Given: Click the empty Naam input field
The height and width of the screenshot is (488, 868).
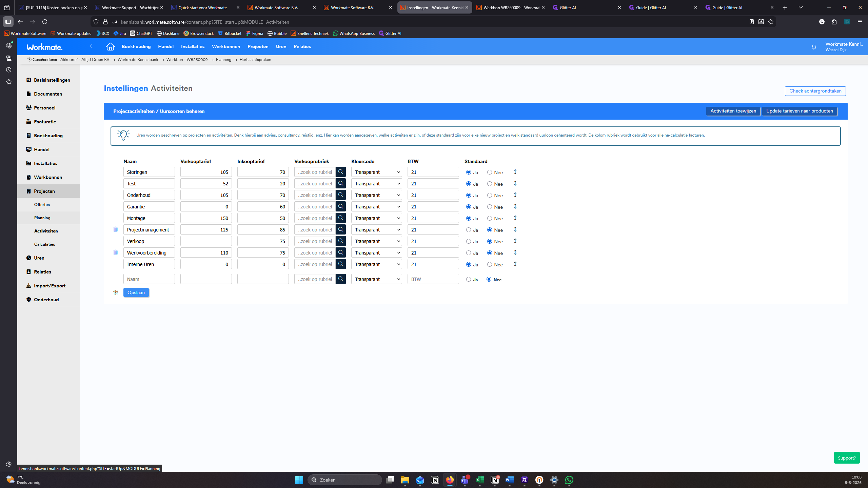Looking at the screenshot, I should (x=149, y=279).
